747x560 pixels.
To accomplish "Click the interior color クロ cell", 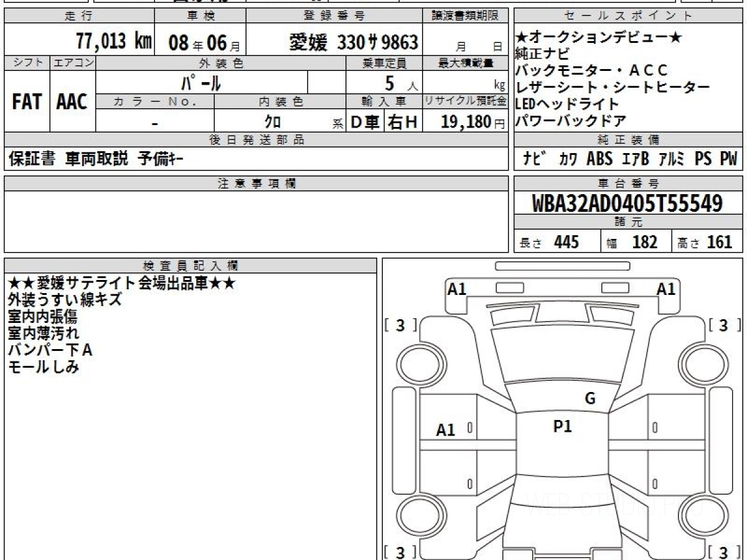I will click(272, 122).
